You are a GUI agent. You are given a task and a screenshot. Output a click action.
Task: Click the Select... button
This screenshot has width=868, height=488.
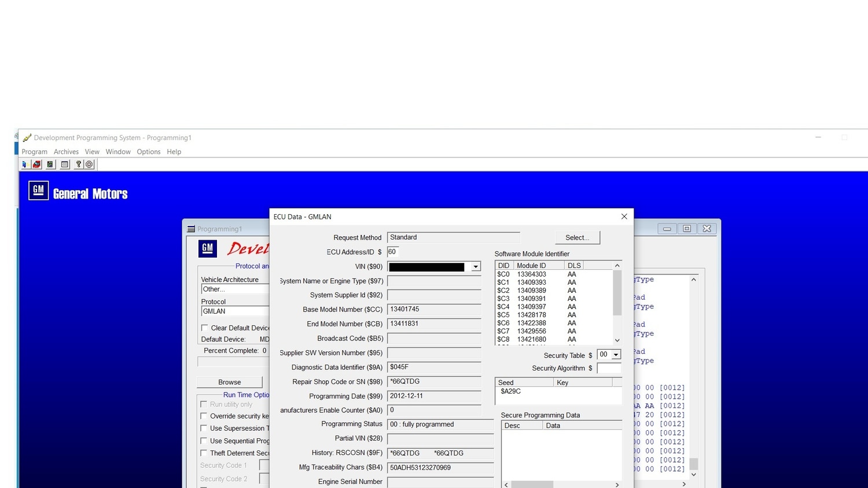tap(578, 237)
